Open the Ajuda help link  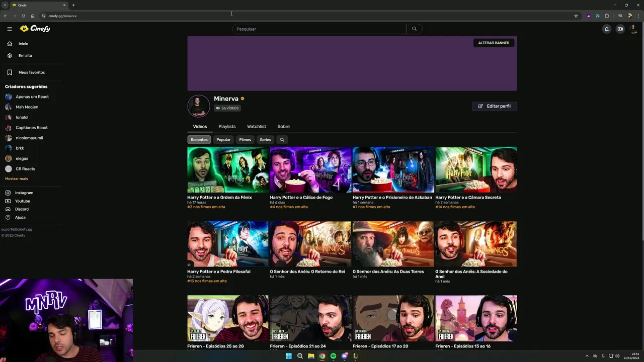(x=20, y=217)
